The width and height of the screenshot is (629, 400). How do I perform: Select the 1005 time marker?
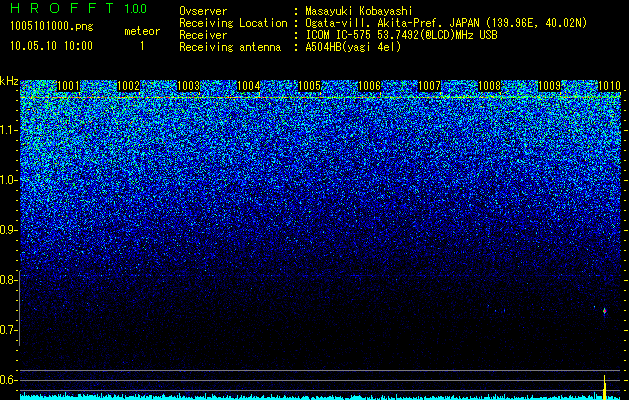tap(309, 86)
